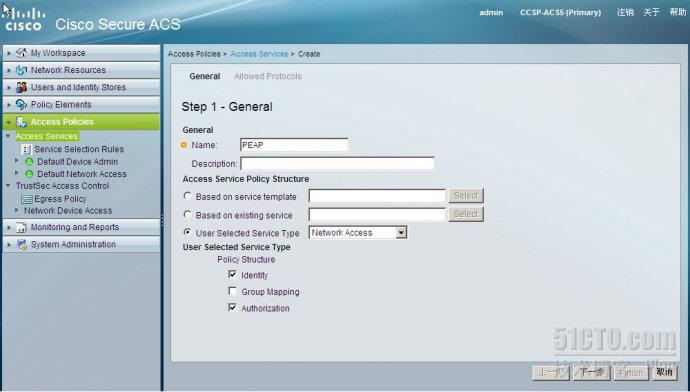
Task: Switch to the General step tab
Action: pos(205,76)
